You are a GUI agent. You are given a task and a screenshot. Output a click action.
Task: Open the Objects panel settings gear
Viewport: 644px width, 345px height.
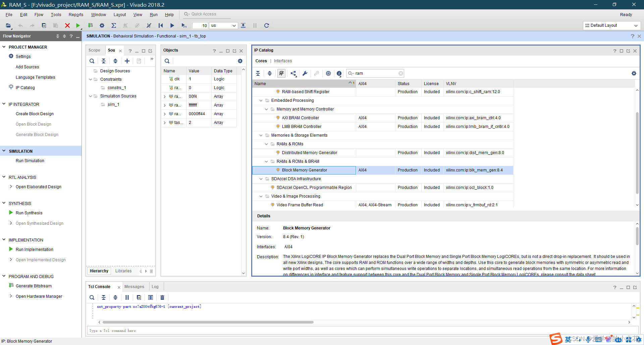pos(240,61)
